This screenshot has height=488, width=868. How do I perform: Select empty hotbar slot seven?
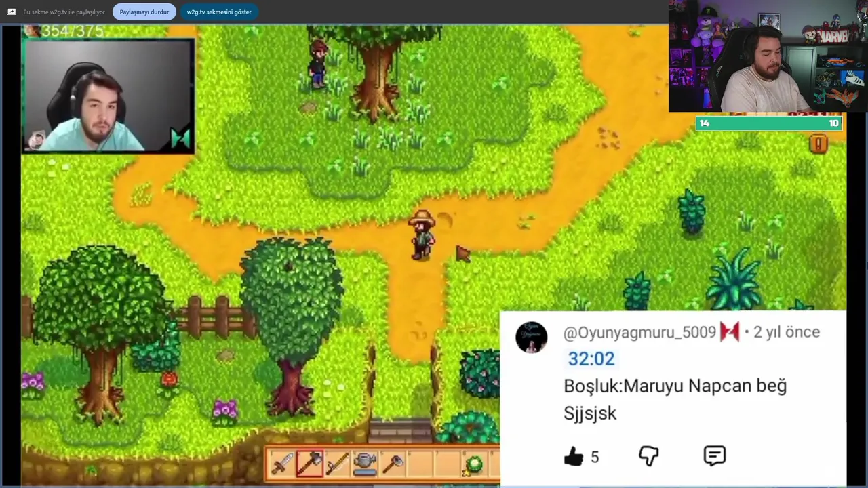[448, 464]
